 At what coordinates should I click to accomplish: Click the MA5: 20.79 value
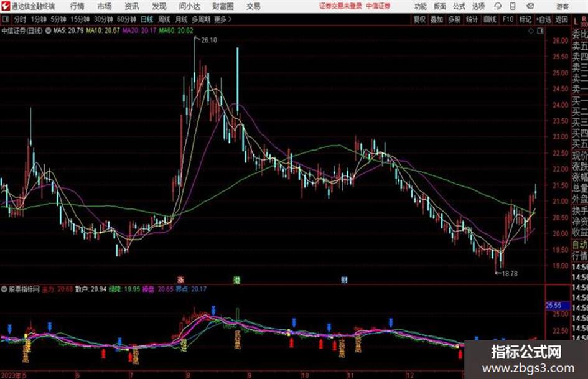(x=68, y=30)
